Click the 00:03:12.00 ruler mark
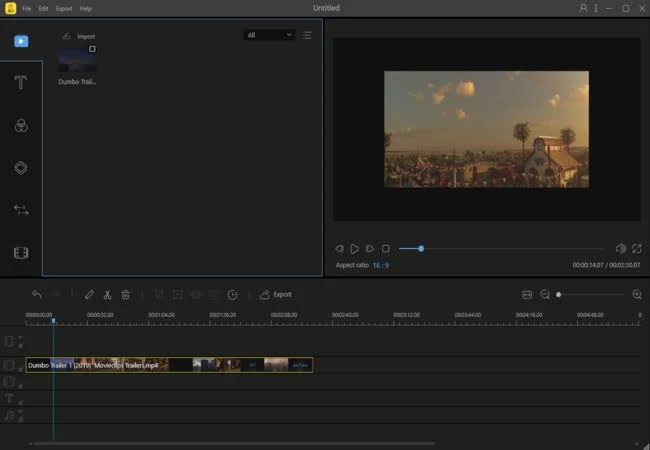 coord(406,315)
